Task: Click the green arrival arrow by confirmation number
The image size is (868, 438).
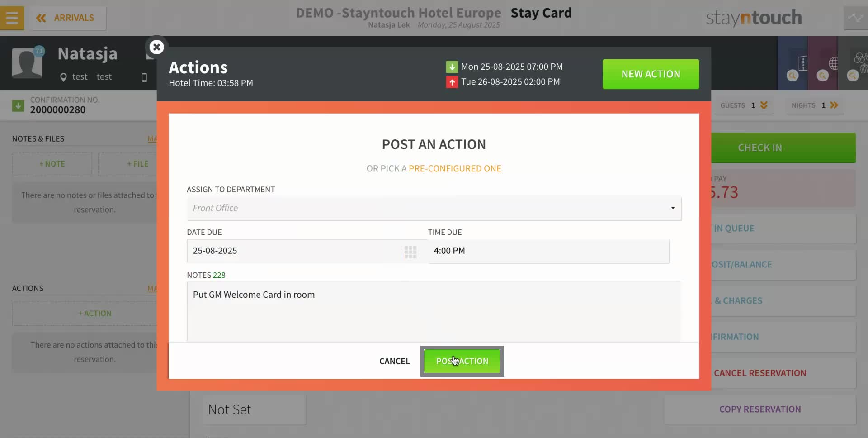Action: [18, 105]
